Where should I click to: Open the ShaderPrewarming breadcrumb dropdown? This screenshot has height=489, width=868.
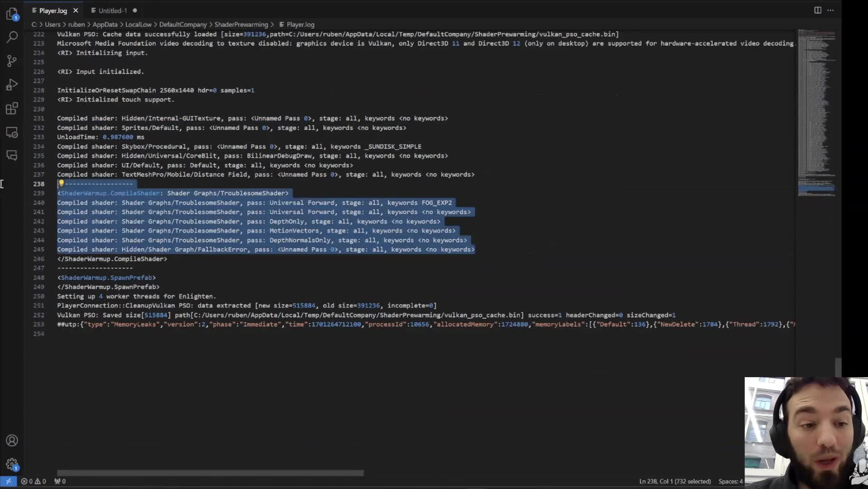pyautogui.click(x=242, y=24)
